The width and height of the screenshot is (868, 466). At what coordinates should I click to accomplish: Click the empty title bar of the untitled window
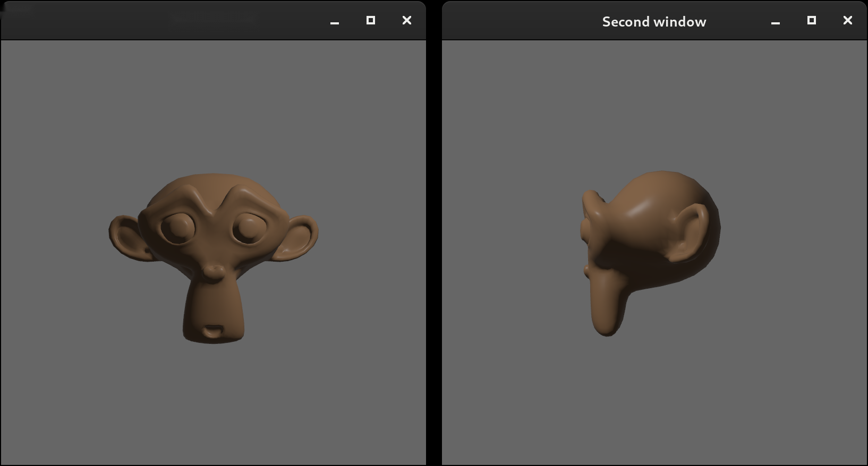click(x=159, y=20)
